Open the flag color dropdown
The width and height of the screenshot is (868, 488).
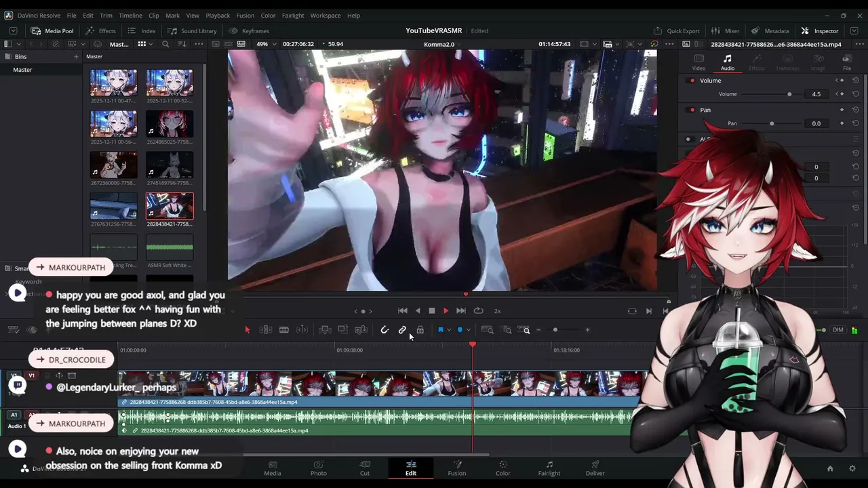448,330
